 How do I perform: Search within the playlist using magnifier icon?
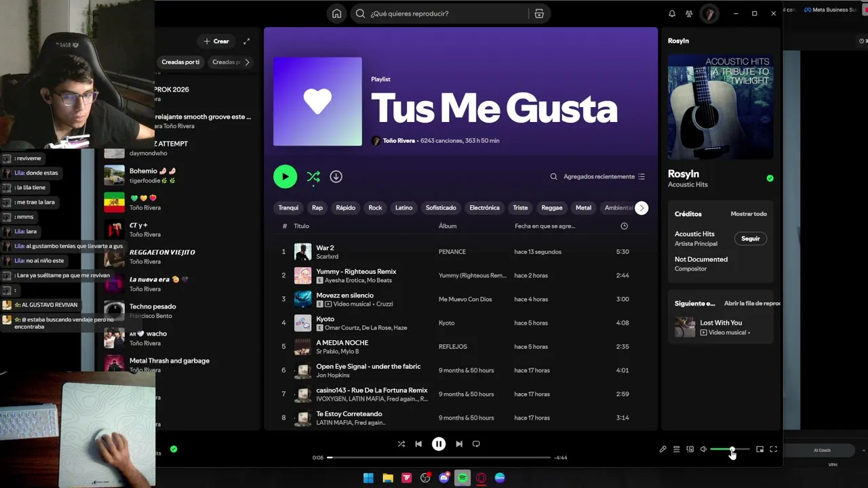(x=553, y=177)
